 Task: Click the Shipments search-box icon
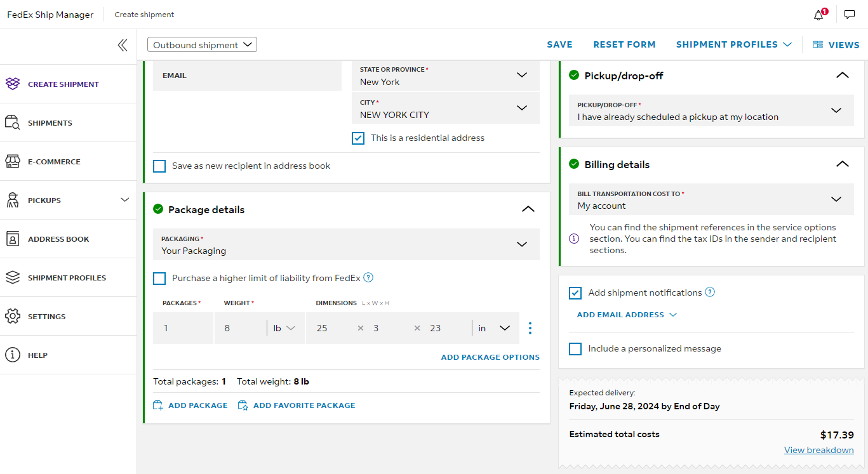(x=13, y=122)
